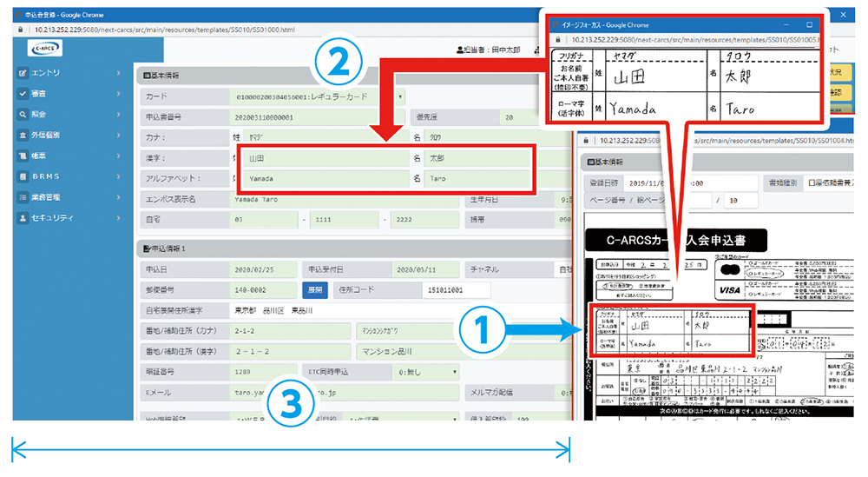The height and width of the screenshot is (477, 868).
Task: Click the 住所コード input field
Action: pos(456,289)
